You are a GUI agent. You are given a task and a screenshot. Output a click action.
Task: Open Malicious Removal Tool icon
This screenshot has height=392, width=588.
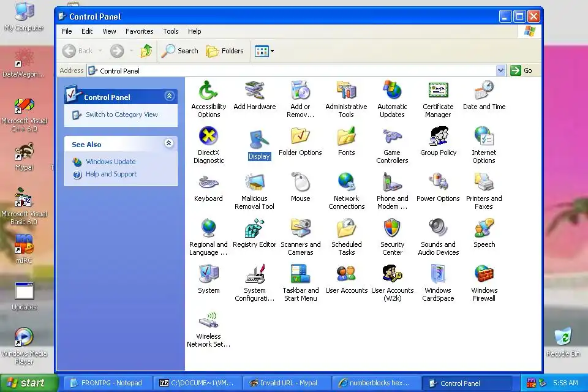point(255,183)
